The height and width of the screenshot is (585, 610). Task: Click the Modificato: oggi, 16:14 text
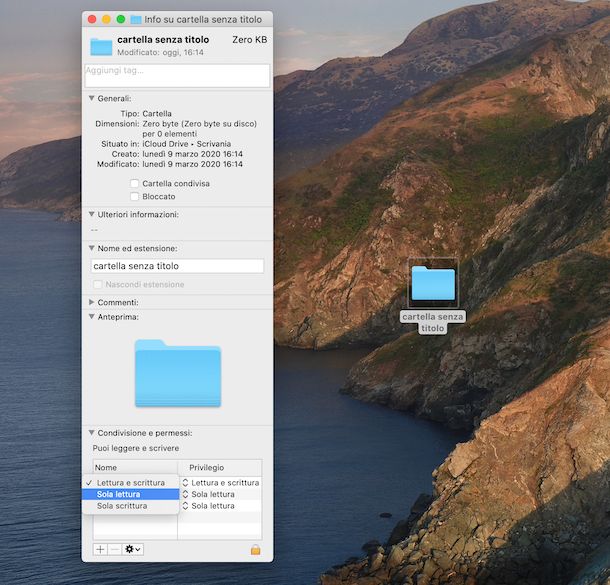[x=160, y=52]
